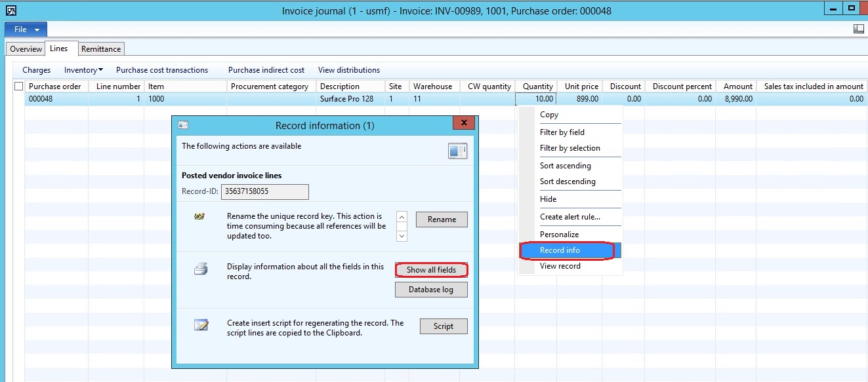Open View distributions
Viewport: 868px width, 382px height.
pyautogui.click(x=349, y=70)
